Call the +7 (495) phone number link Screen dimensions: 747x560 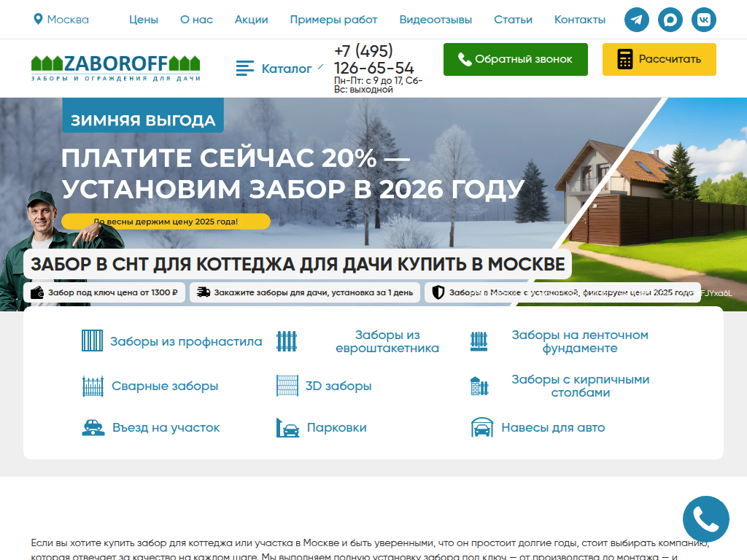click(x=372, y=60)
